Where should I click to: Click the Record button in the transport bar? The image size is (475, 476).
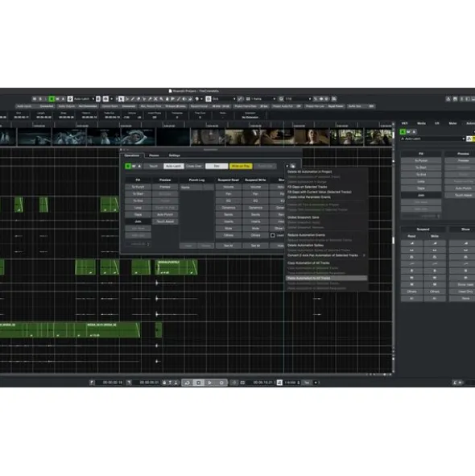221,383
